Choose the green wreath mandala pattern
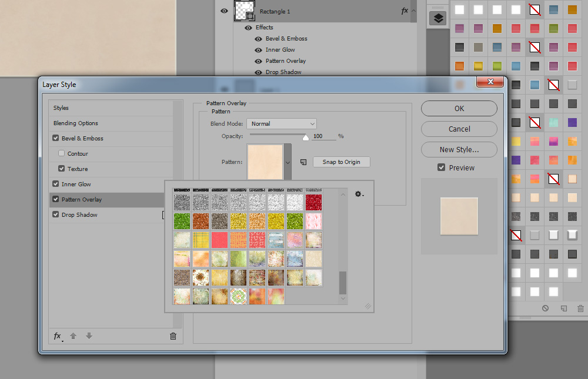588x379 pixels. pos(238,296)
